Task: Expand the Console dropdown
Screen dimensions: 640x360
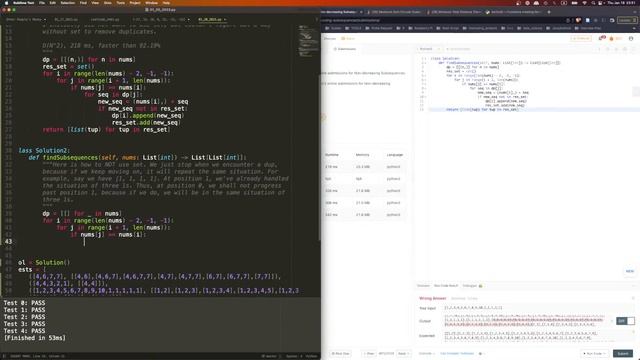Action: point(427,353)
